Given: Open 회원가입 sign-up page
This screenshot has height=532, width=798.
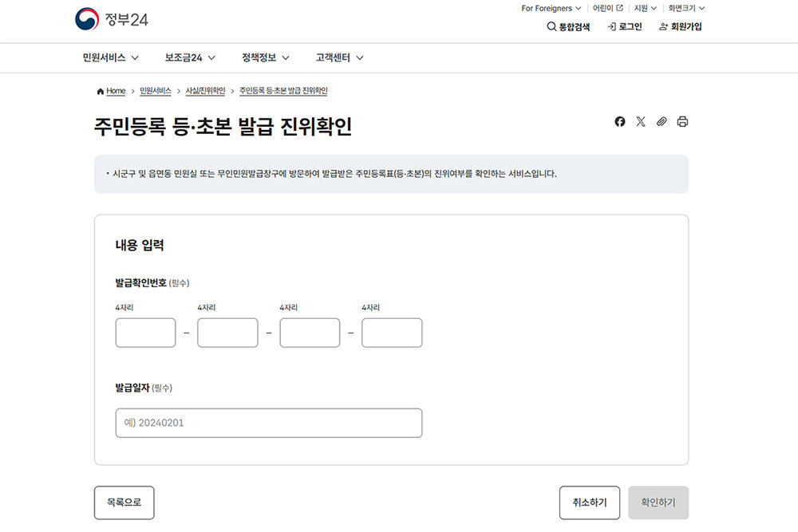Looking at the screenshot, I should (x=681, y=26).
